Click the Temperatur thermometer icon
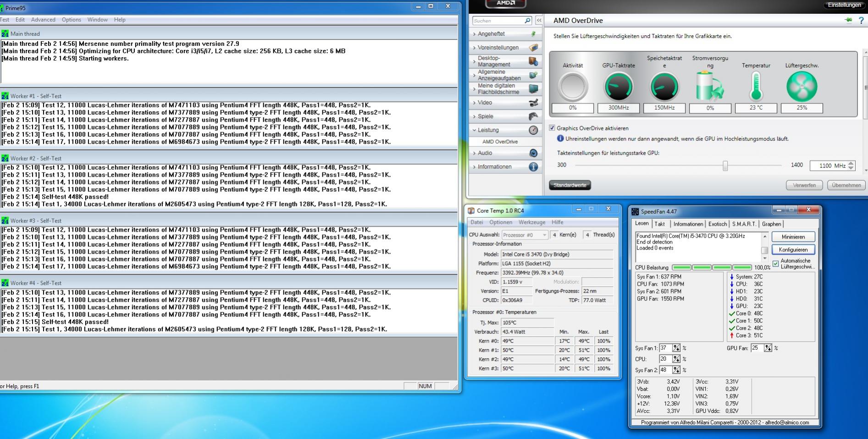The height and width of the screenshot is (439, 868). (x=756, y=87)
